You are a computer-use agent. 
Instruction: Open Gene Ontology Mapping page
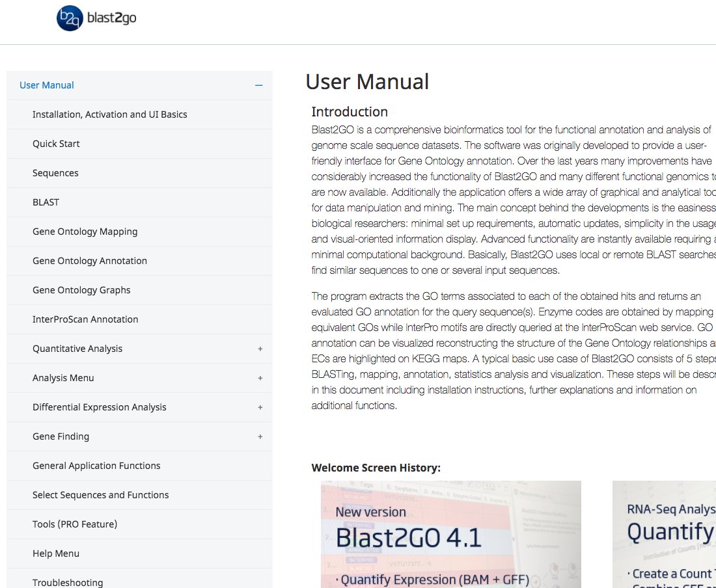click(85, 232)
